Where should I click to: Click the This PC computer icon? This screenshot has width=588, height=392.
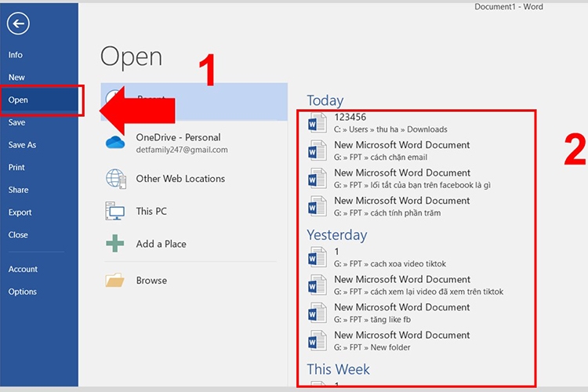pos(114,211)
